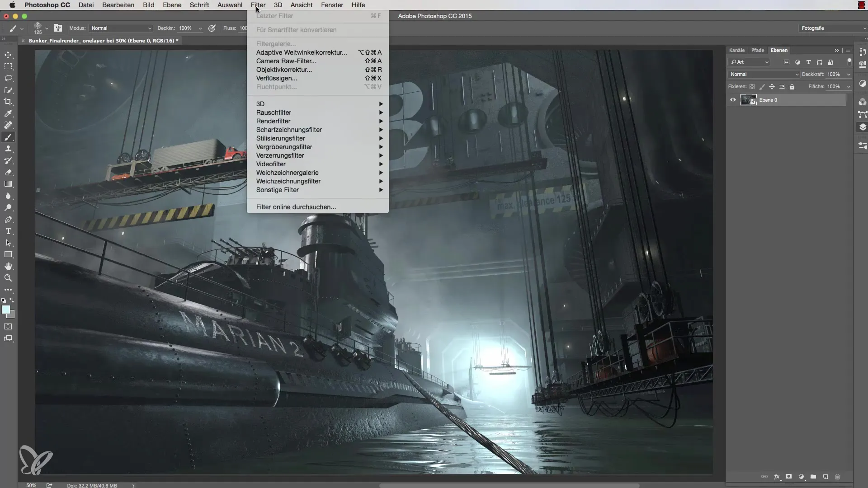Viewport: 868px width, 488px height.
Task: Switch to the Pfade tab
Action: (x=758, y=50)
